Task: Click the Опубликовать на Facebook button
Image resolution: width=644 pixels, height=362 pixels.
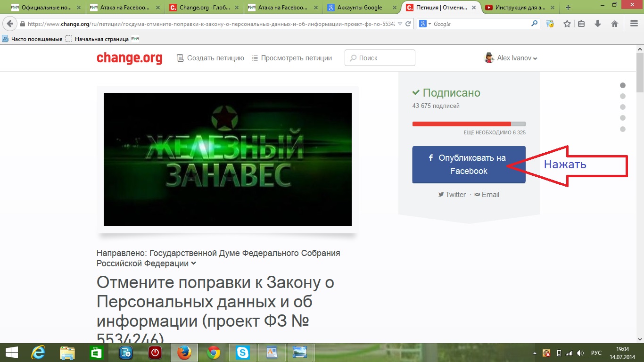Action: pos(469,165)
